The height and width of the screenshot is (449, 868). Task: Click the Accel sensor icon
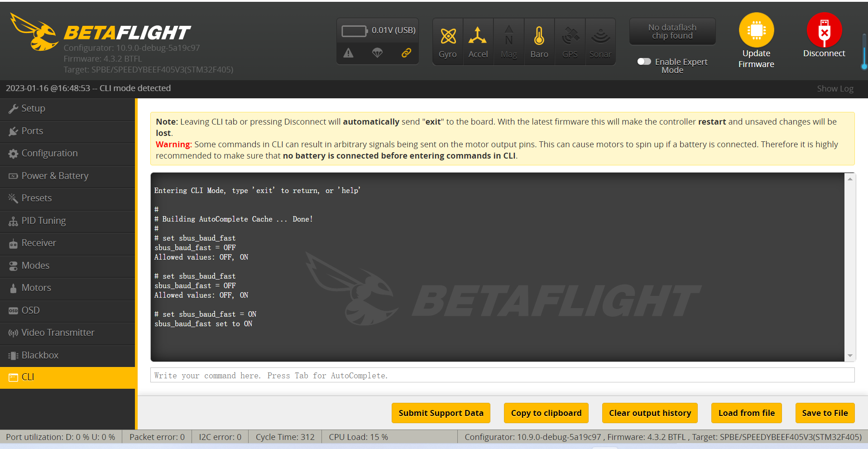(x=478, y=36)
